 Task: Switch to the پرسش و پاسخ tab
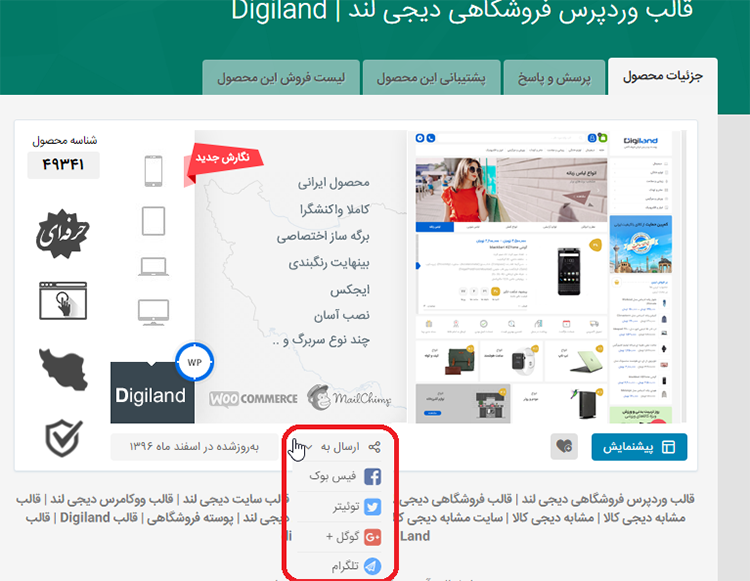[554, 77]
